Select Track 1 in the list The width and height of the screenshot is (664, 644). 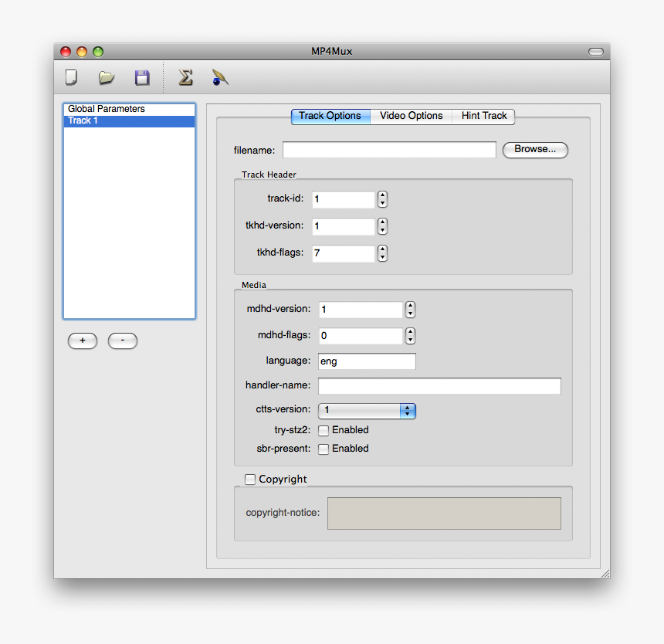(129, 120)
